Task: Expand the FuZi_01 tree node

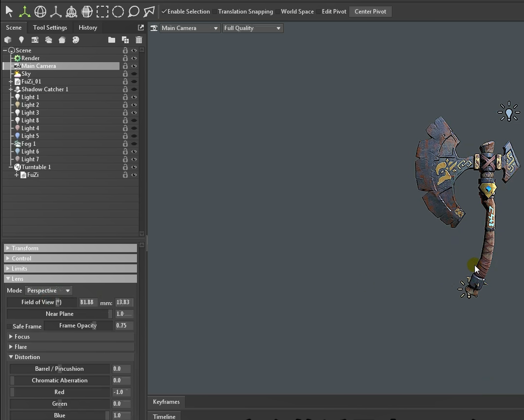Action: pos(11,82)
